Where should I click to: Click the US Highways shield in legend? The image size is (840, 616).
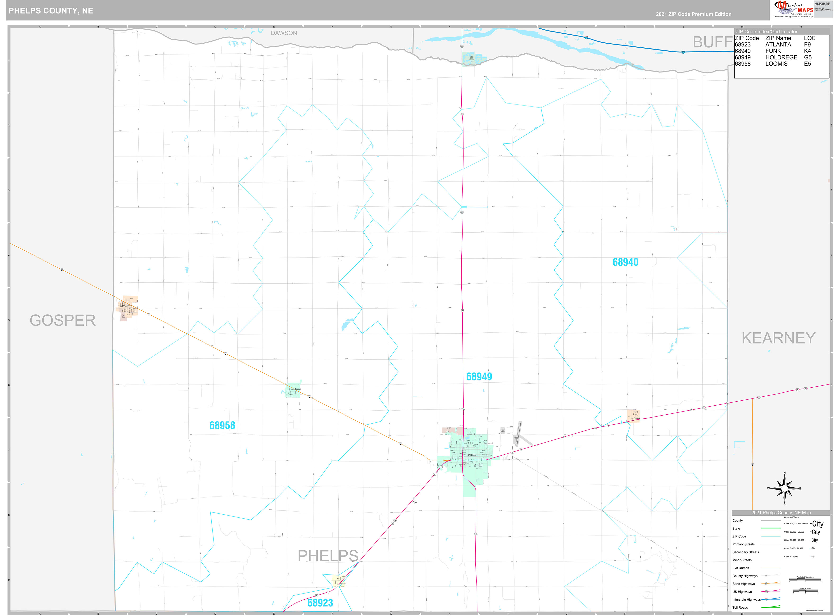[766, 592]
